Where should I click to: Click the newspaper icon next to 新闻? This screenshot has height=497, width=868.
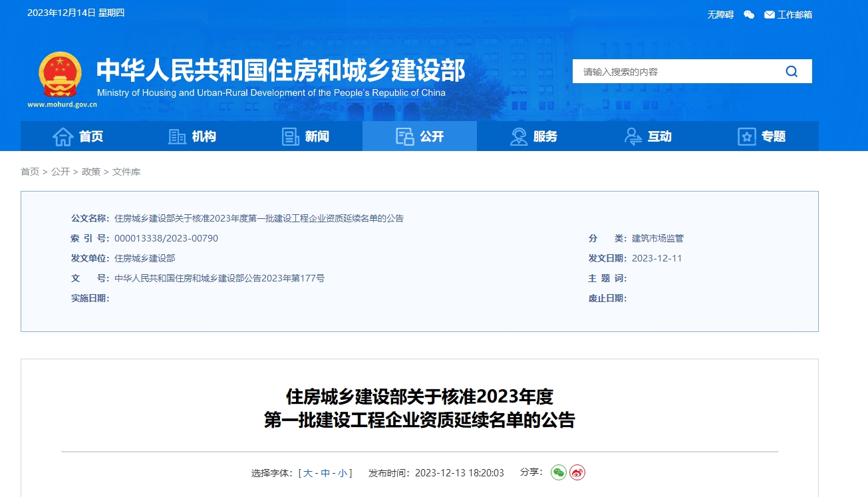[x=290, y=136]
